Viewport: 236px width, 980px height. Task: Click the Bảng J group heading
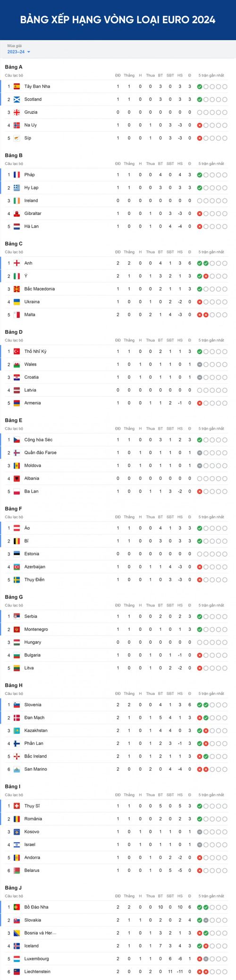coord(13,888)
